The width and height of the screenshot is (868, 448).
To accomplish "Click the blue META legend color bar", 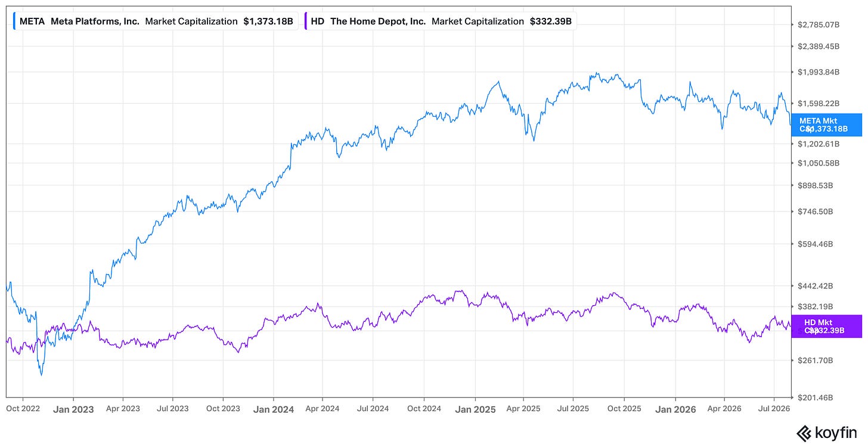I will [x=14, y=21].
